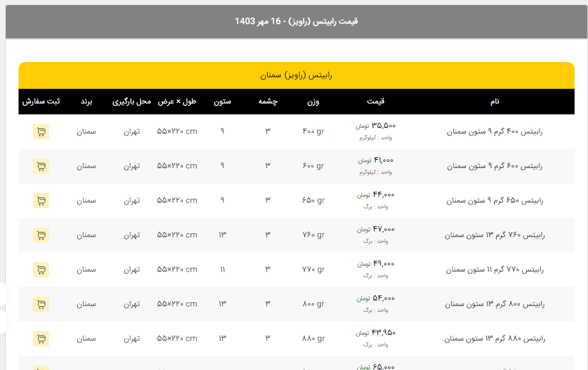Open the رابیتس ۷۷۰ گرم ۱۱ ستون سمنان product name
The width and height of the screenshot is (588, 370).
[495, 270]
